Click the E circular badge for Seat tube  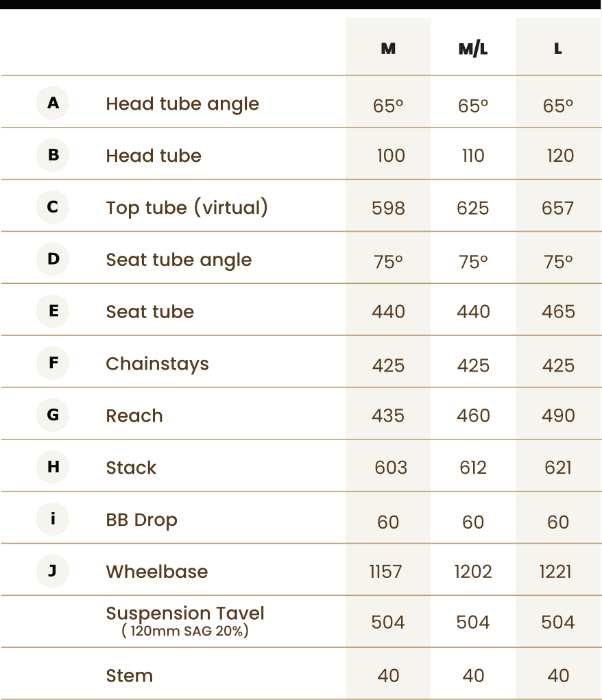click(53, 311)
